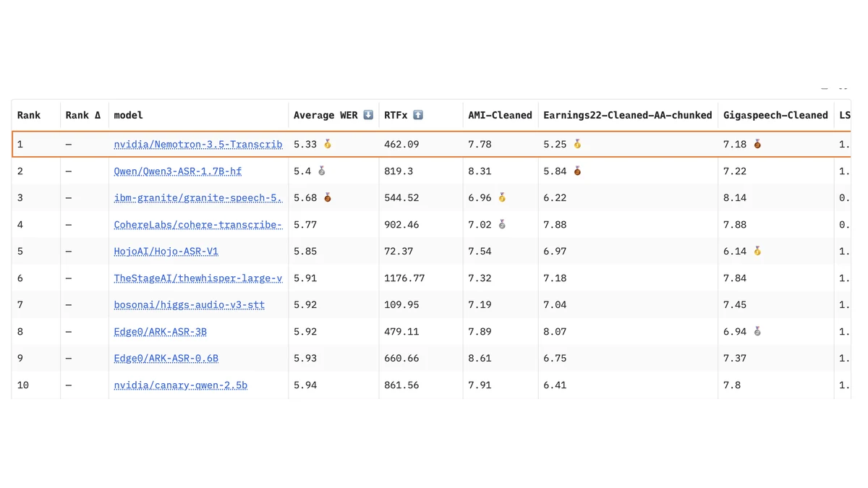
Task: Select the RTFx value 462.09
Action: 401,144
